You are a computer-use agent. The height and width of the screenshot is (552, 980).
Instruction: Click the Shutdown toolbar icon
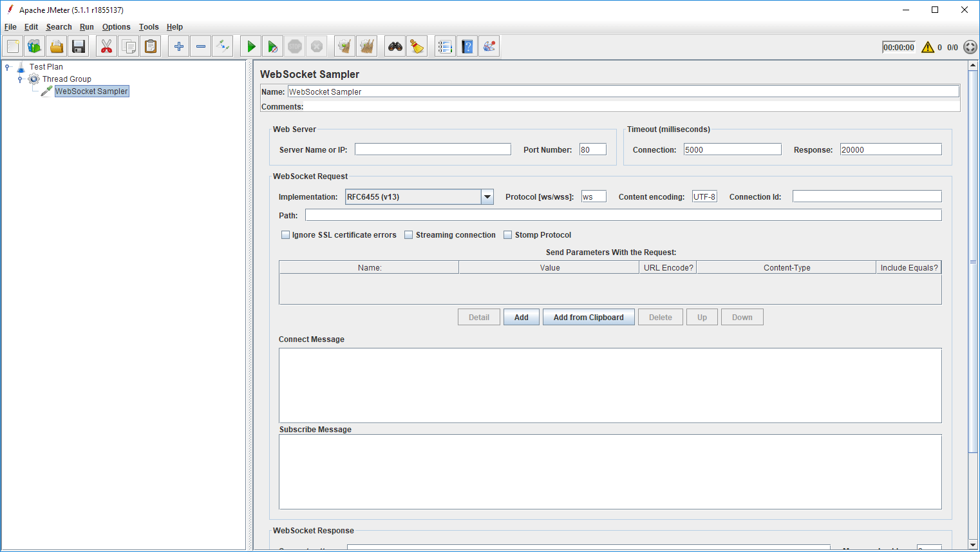[317, 46]
